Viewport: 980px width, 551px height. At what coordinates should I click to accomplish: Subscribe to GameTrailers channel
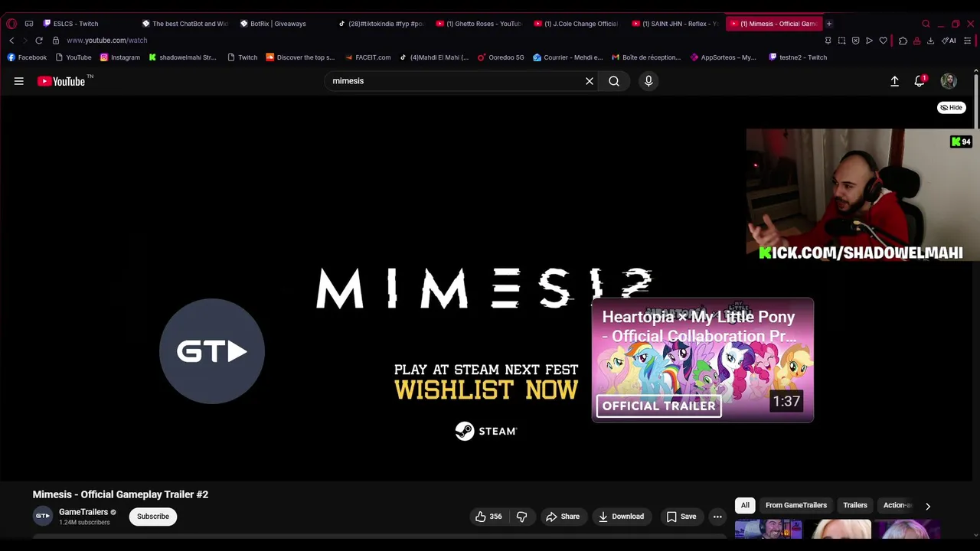click(x=153, y=517)
